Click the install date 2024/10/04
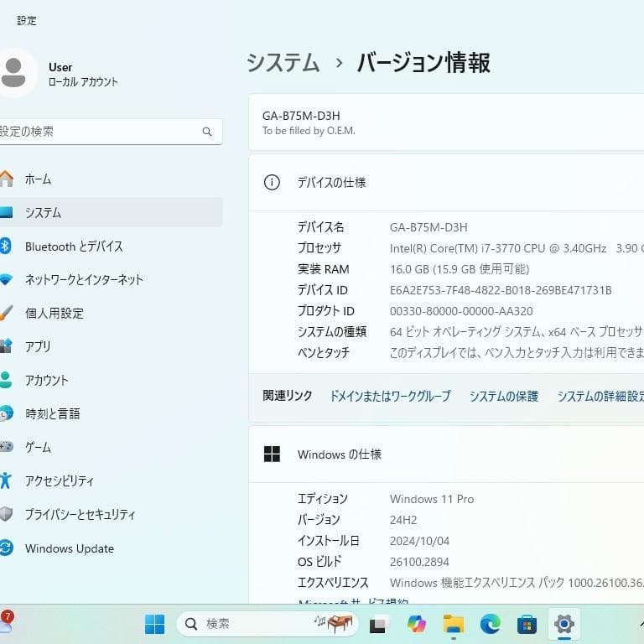Screen dimensions: 644x644 [419, 541]
